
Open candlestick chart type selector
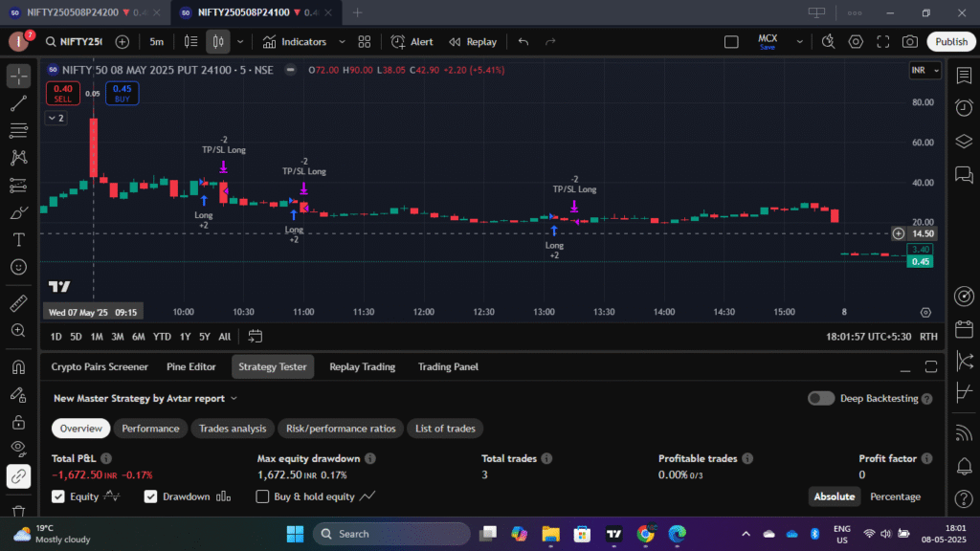tap(218, 42)
